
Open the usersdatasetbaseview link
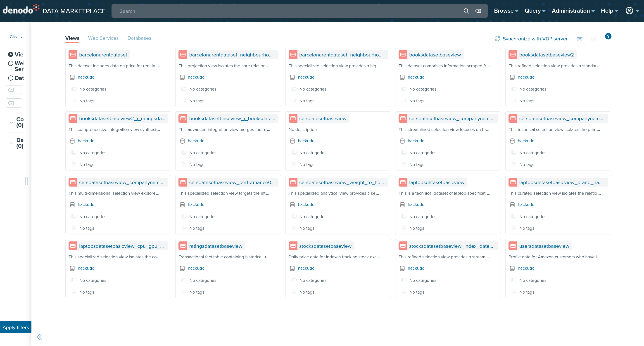(x=544, y=246)
